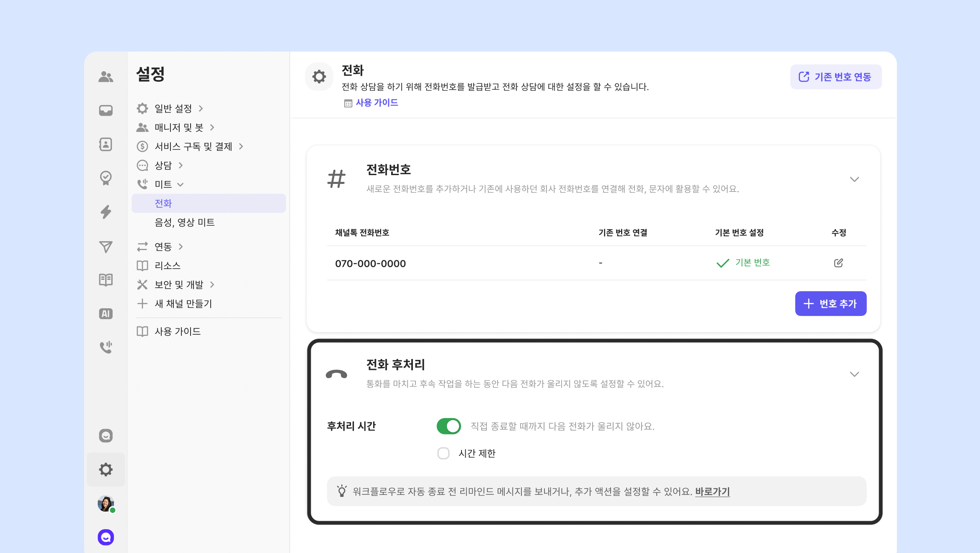Click the 번호 추가 button
Screen dimensions: 980x553
click(830, 303)
